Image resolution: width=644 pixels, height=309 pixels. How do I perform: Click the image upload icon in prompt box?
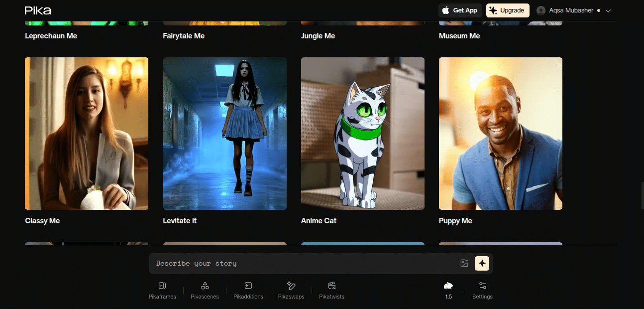tap(464, 263)
